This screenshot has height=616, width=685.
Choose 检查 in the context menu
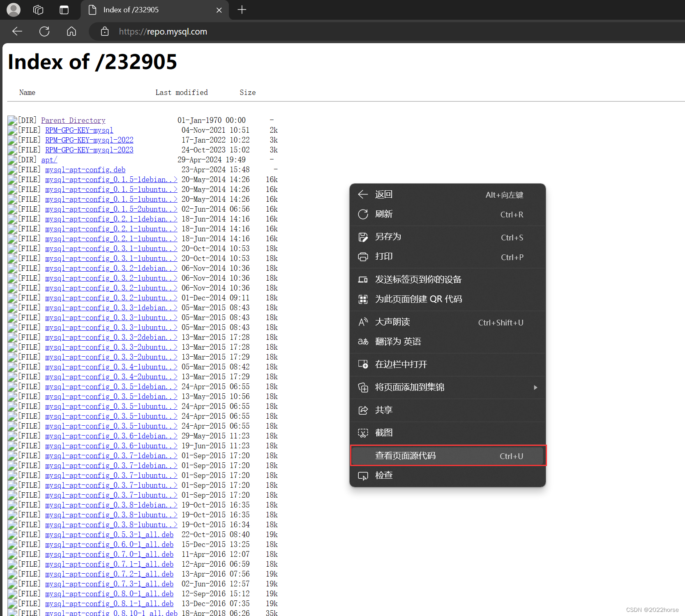pos(447,475)
